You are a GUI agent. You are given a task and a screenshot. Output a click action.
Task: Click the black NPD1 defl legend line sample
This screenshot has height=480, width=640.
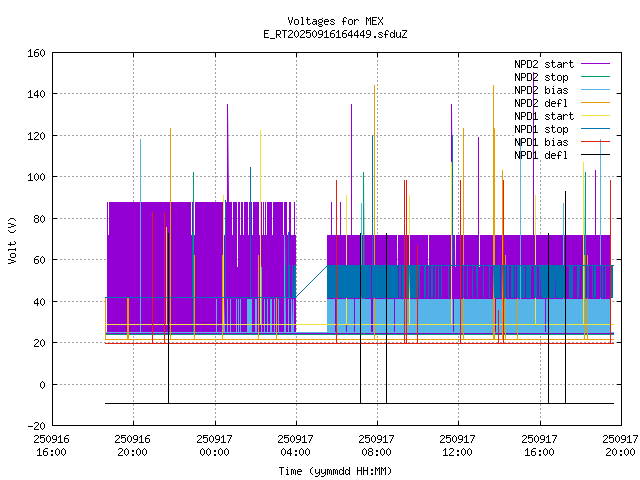(594, 155)
